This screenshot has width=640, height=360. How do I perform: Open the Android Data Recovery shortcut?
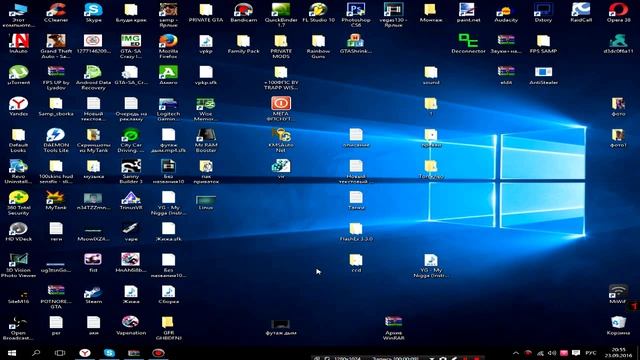93,78
